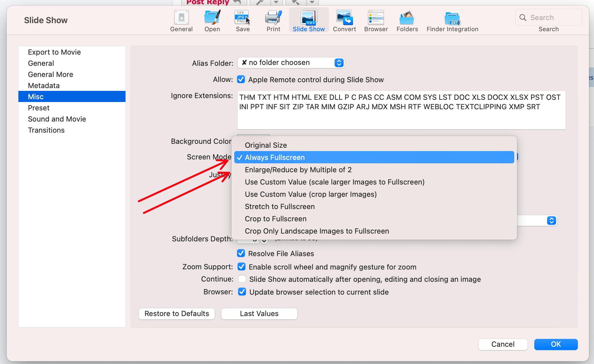Viewport: 594px width, 364px height.
Task: Click Restore to Defaults button
Action: pos(177,314)
